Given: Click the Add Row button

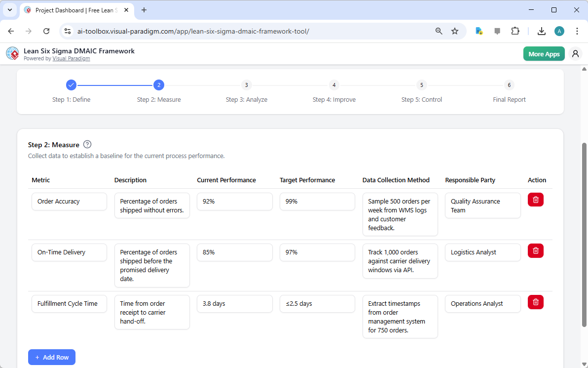Looking at the screenshot, I should 52,357.
